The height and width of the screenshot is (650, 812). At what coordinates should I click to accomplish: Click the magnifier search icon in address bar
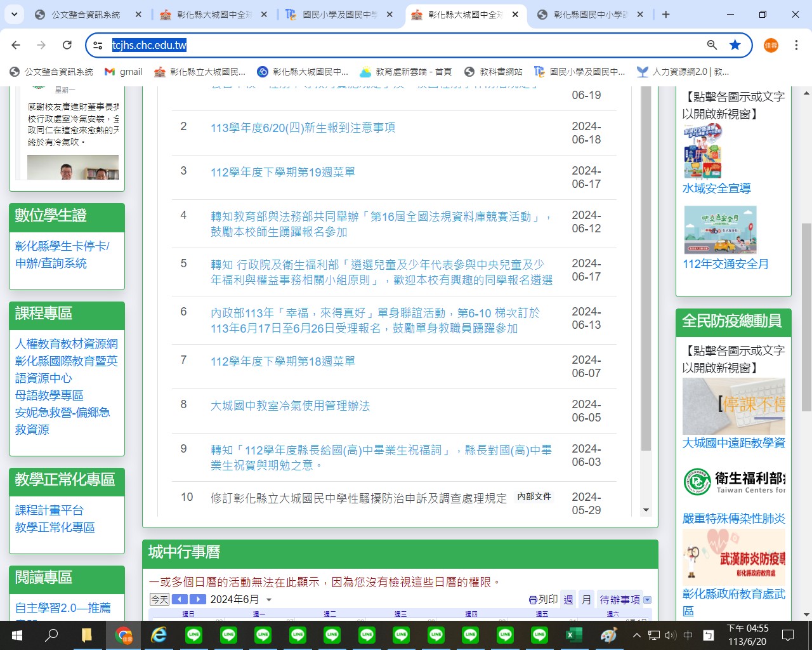coord(711,45)
